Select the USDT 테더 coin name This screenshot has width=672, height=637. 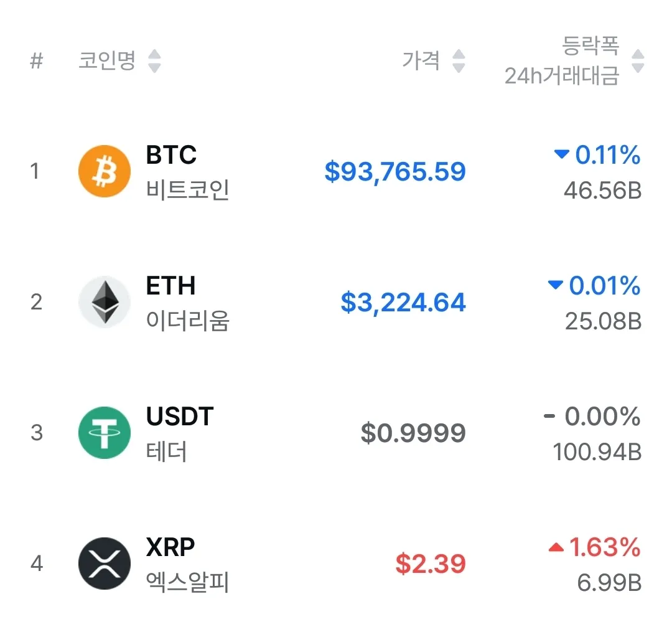pyautogui.click(x=179, y=433)
